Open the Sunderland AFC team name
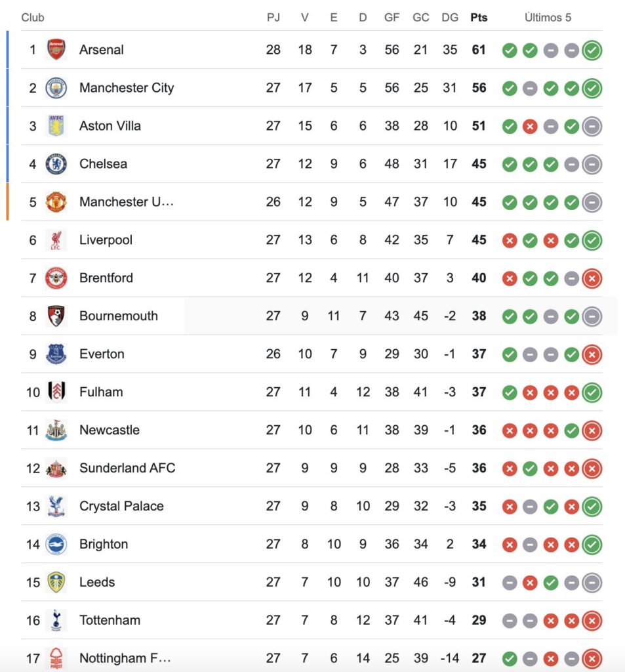Image resolution: width=625 pixels, height=672 pixels. (x=127, y=469)
